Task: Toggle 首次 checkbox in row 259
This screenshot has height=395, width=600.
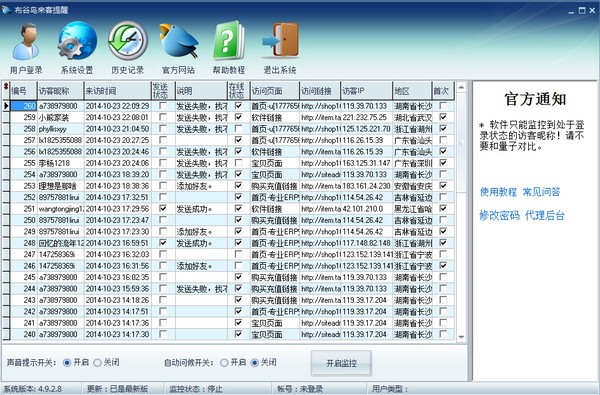Action: click(443, 117)
